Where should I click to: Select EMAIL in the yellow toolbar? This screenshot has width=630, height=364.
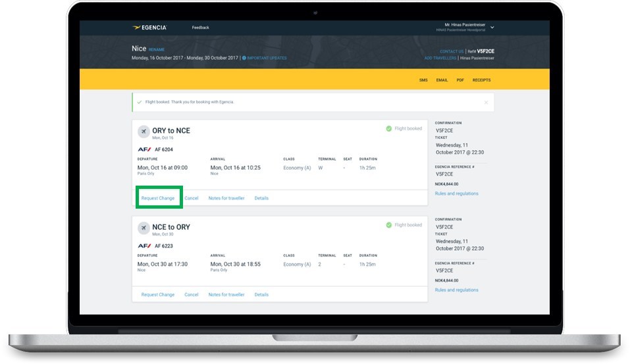pos(442,80)
